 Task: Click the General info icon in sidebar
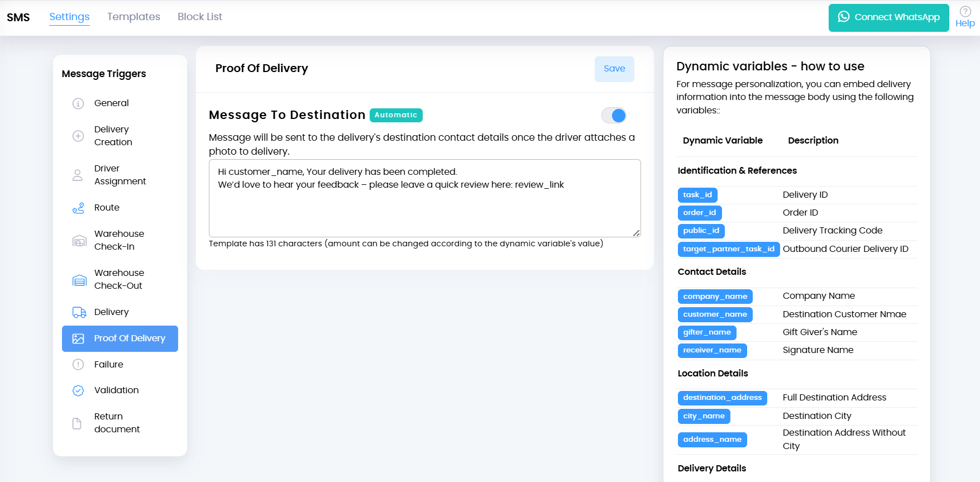78,103
